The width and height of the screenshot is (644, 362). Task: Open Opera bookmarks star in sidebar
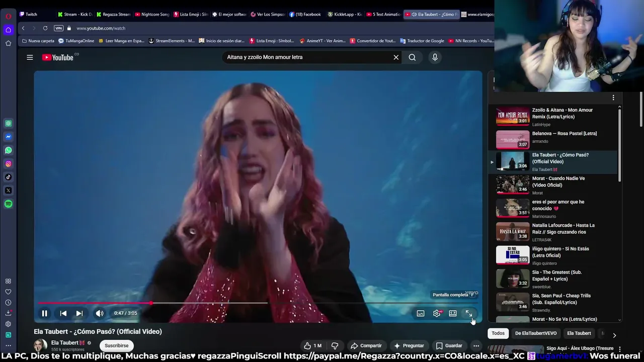8,43
